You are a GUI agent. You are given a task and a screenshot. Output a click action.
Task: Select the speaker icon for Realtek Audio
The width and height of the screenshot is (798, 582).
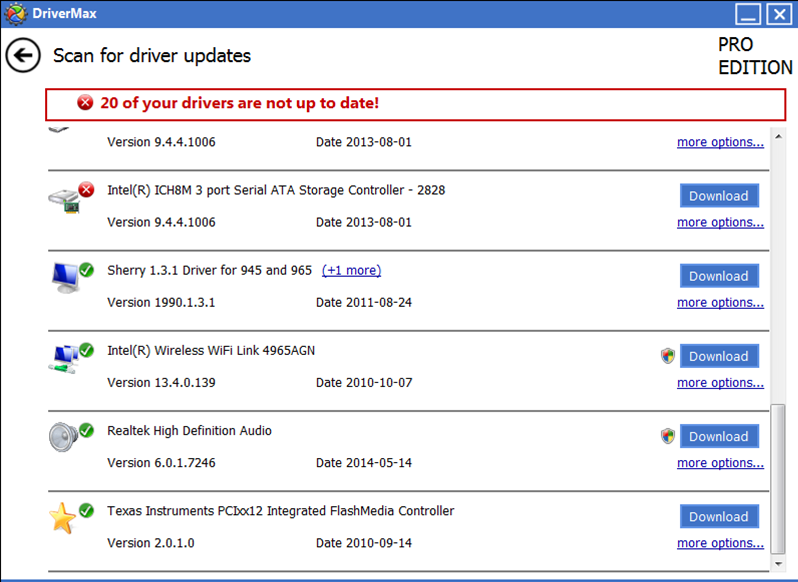(63, 437)
